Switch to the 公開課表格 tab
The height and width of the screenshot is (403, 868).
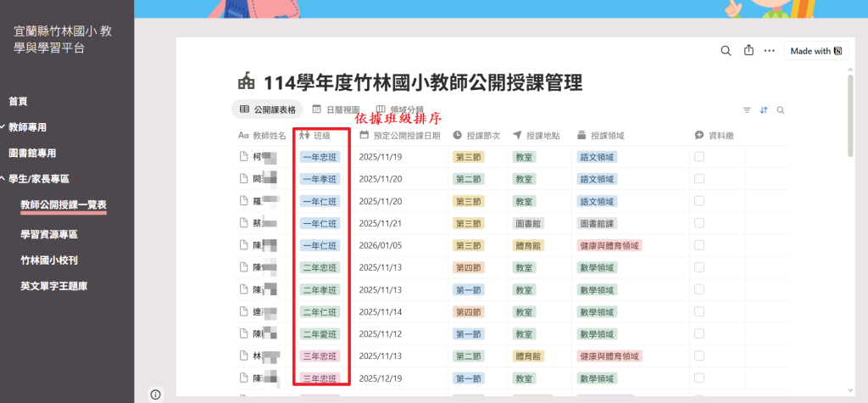point(267,109)
